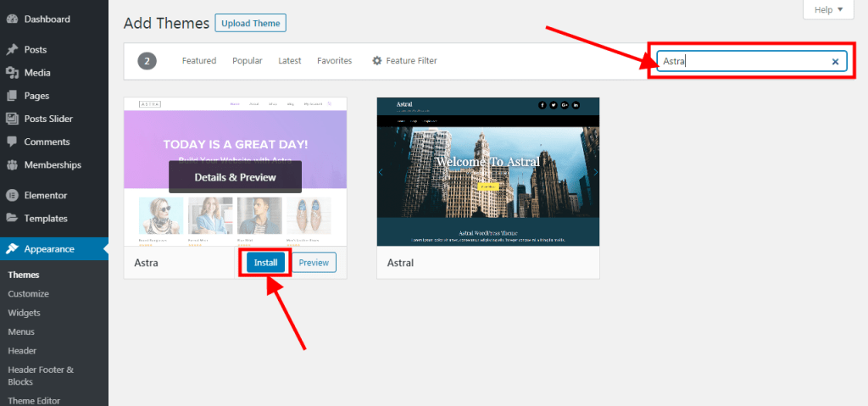Open the Menus submenu
868x406 pixels.
(x=21, y=331)
